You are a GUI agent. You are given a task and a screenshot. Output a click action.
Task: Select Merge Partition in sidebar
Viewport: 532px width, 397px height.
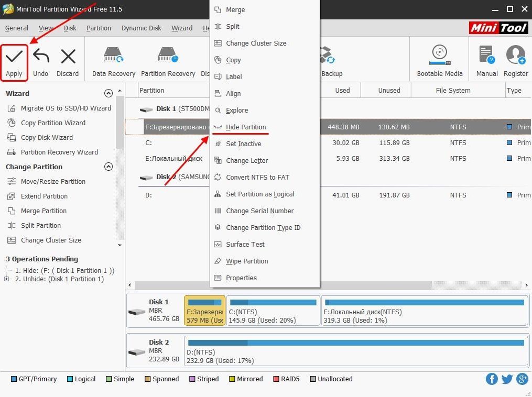click(x=37, y=211)
